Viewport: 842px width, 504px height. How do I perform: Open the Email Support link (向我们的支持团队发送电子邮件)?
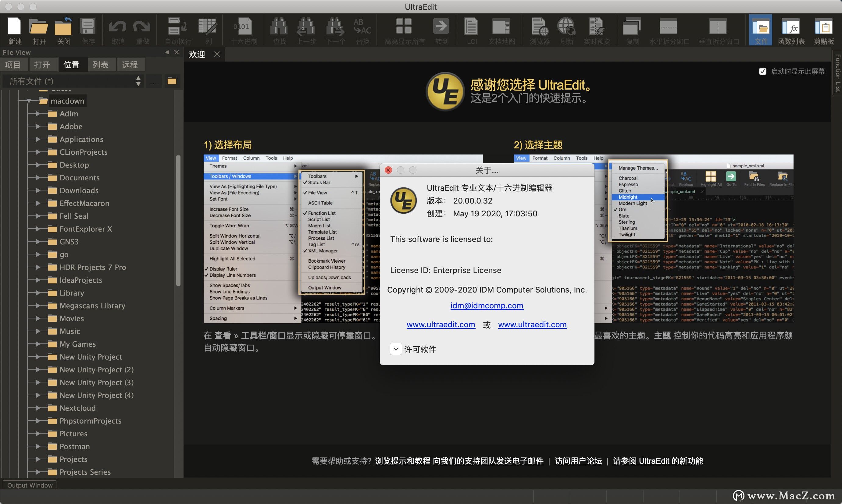[x=488, y=461]
